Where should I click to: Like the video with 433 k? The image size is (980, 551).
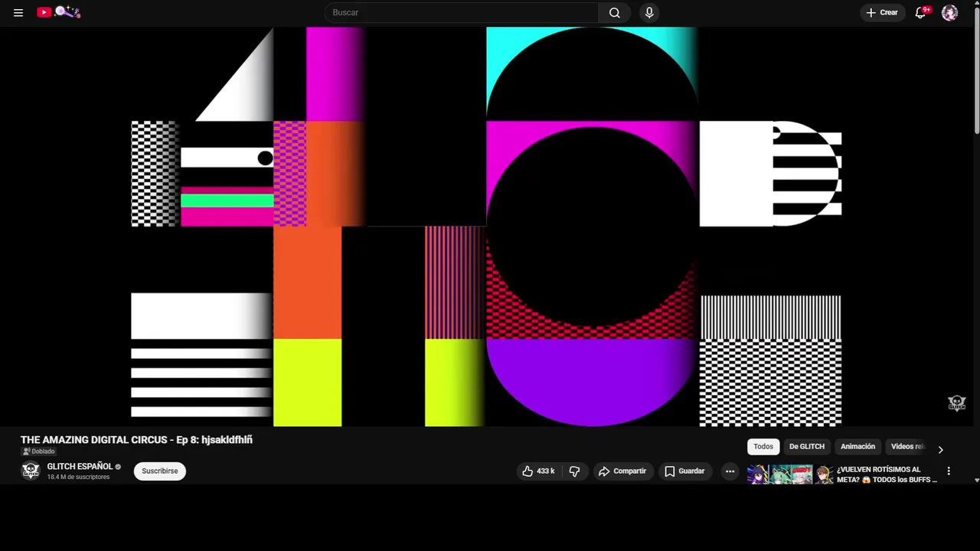click(537, 471)
